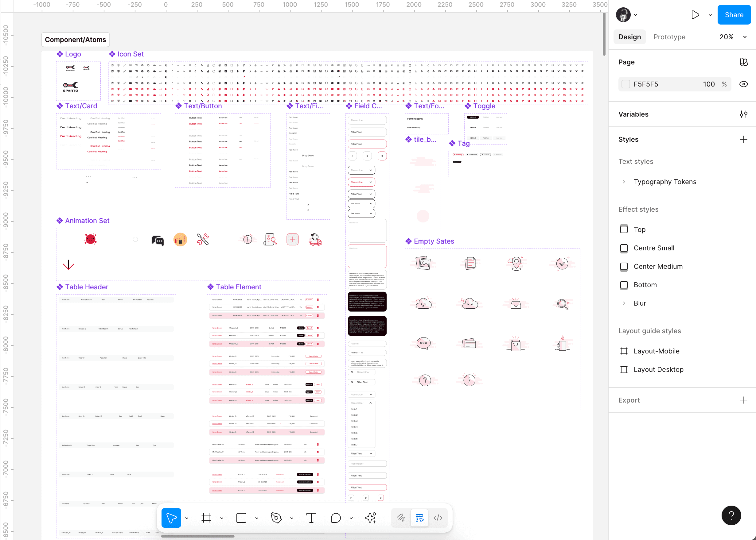Select the Pen tool
Screen dimensions: 756x540
tap(276, 518)
